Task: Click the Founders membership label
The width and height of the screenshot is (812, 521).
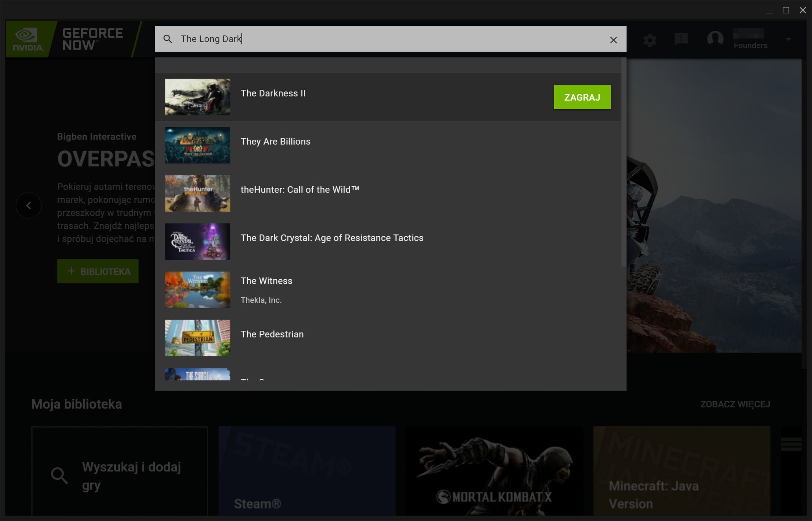Action: coord(750,46)
